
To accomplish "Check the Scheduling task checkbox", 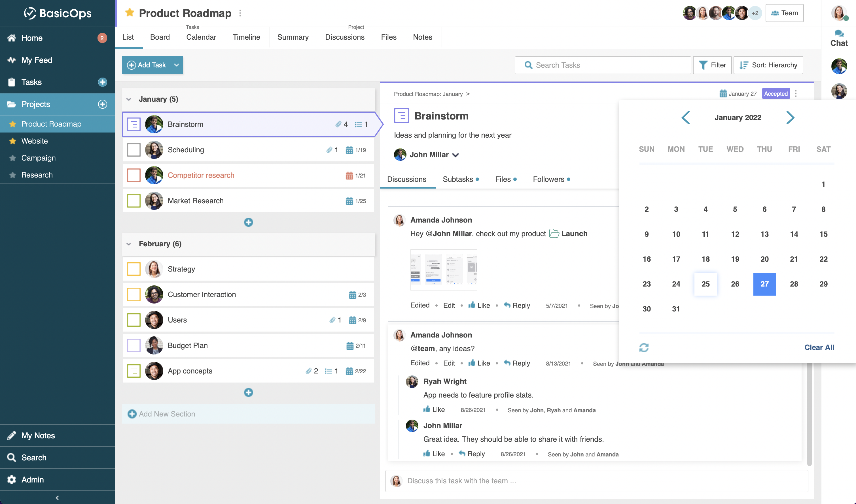I will [x=134, y=150].
